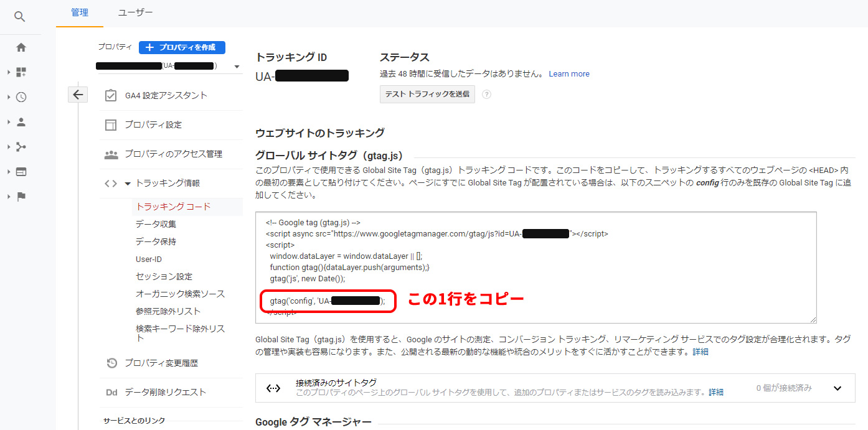Image resolution: width=868 pixels, height=430 pixels.
Task: Select データ保持 menu item
Action: tap(156, 241)
